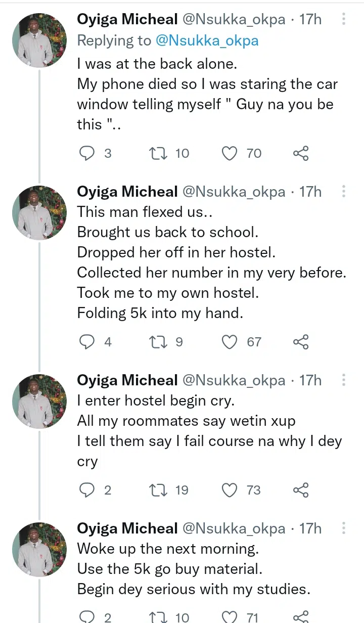This screenshot has width=364, height=623.
Task: Click the @Nsukka_okpa link after 'Replying to'
Action: (207, 40)
